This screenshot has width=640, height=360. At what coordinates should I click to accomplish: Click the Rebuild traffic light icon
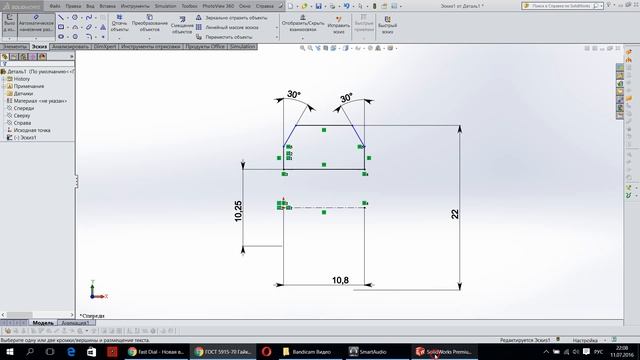click(x=374, y=6)
